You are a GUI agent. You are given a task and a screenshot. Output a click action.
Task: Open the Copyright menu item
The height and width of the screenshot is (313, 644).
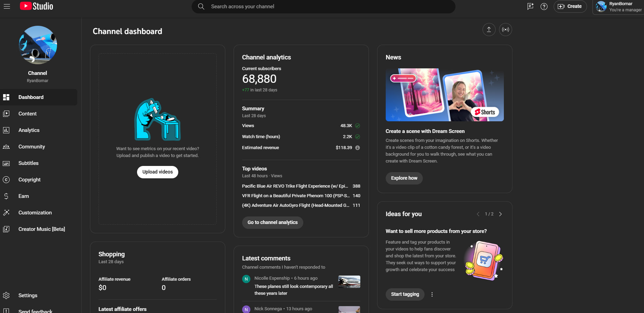38,180
